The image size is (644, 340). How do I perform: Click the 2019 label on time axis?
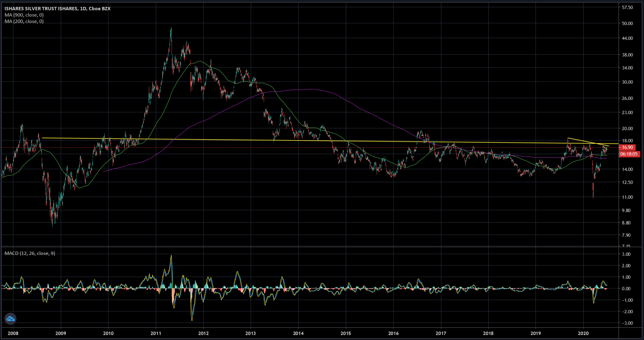pyautogui.click(x=536, y=333)
